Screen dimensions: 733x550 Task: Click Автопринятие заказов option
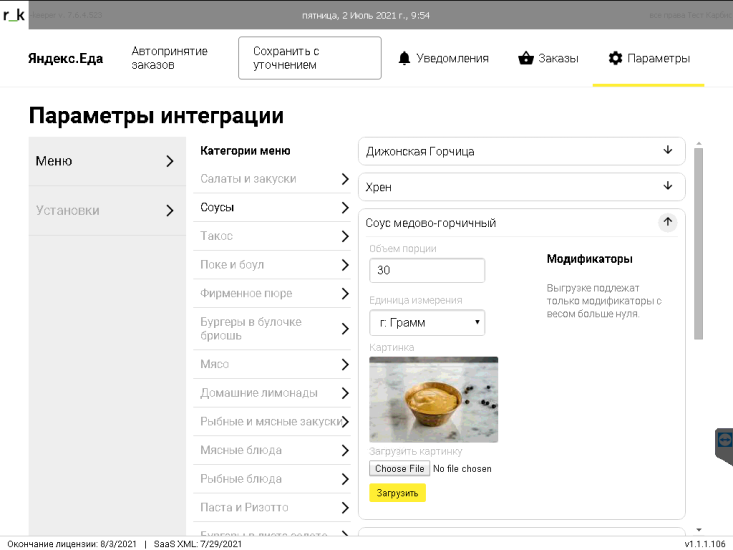coord(169,58)
